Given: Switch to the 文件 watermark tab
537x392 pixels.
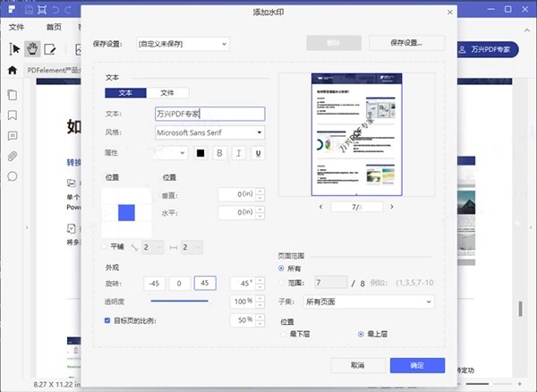Looking at the screenshot, I should [167, 93].
